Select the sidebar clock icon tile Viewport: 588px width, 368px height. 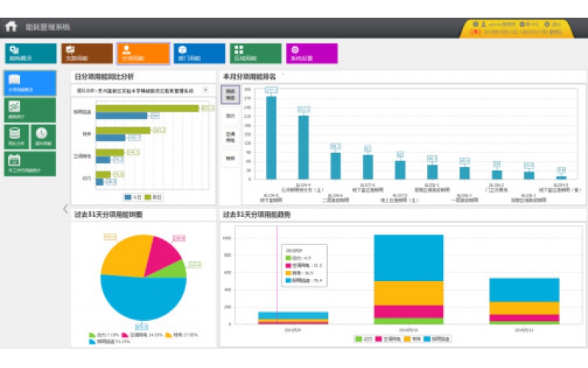pyautogui.click(x=43, y=135)
